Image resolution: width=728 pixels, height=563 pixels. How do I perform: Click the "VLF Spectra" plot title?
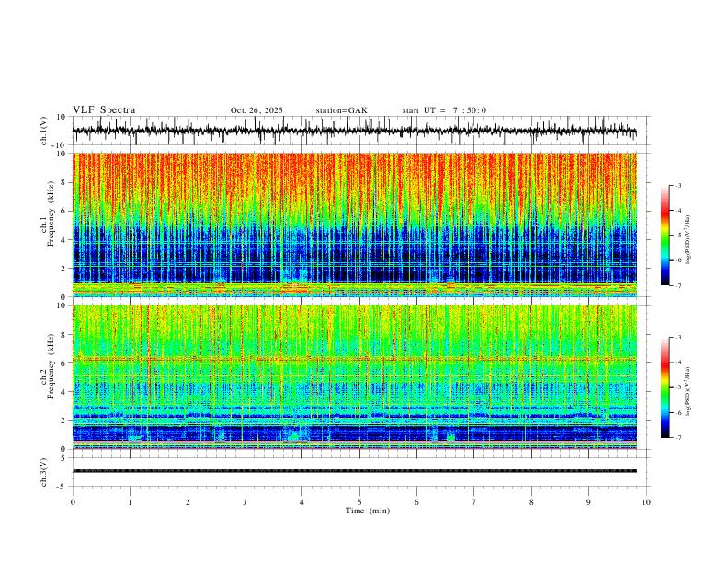coord(104,110)
